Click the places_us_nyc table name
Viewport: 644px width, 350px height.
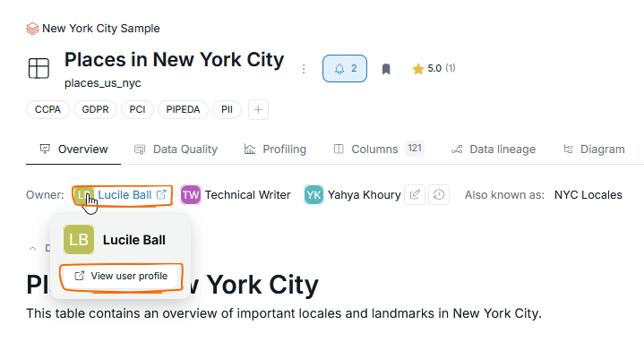pyautogui.click(x=103, y=83)
